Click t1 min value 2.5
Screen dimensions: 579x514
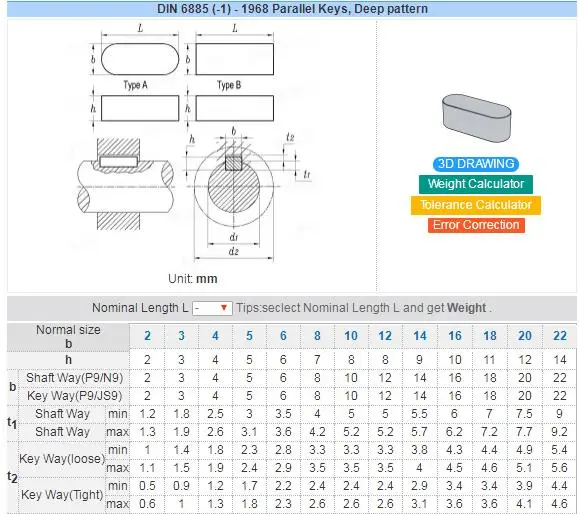[x=215, y=414]
